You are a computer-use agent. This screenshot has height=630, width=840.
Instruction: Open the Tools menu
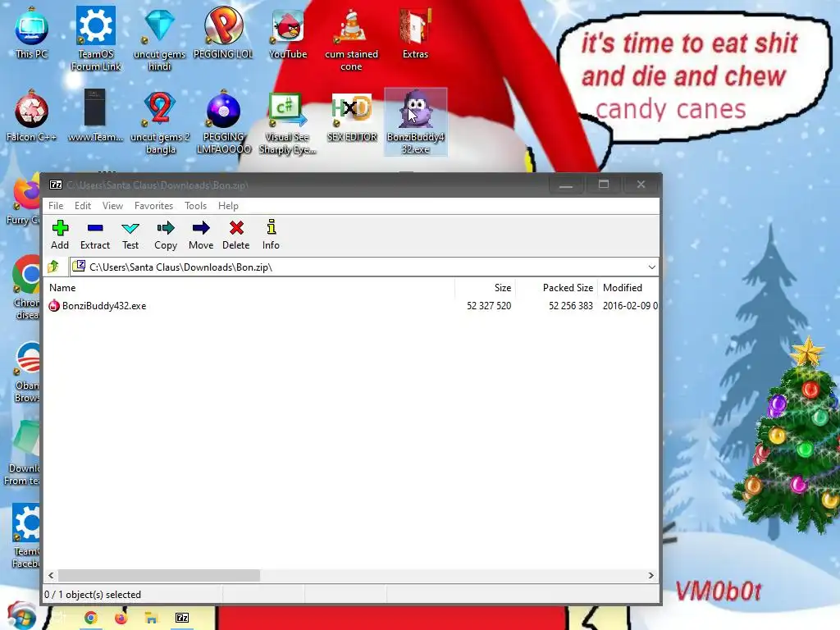[x=195, y=206]
